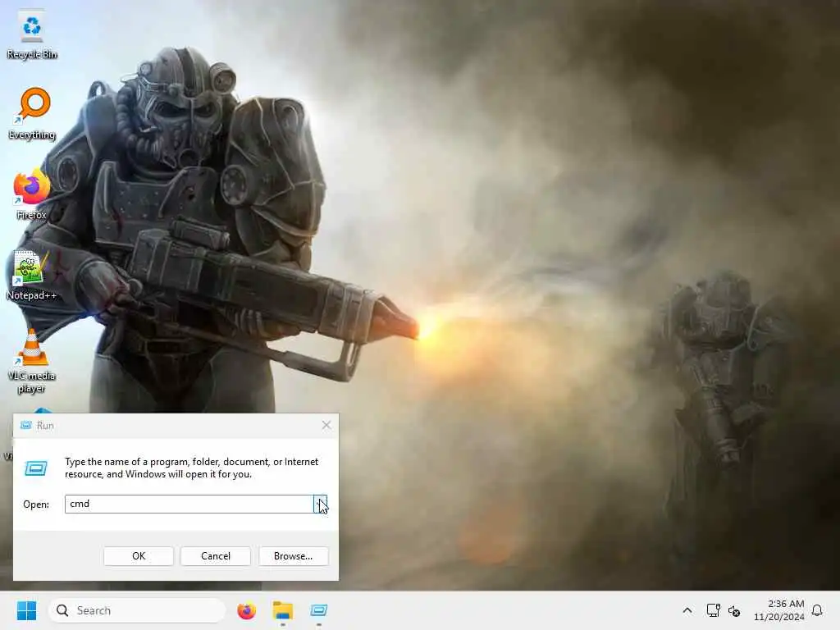840x630 pixels.
Task: Open File Explorer from the taskbar
Action: (283, 610)
